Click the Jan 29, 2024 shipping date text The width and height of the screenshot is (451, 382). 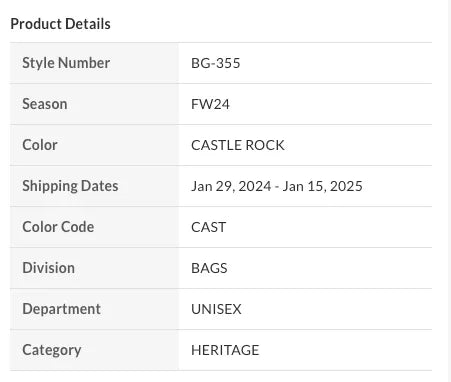pyautogui.click(x=231, y=186)
